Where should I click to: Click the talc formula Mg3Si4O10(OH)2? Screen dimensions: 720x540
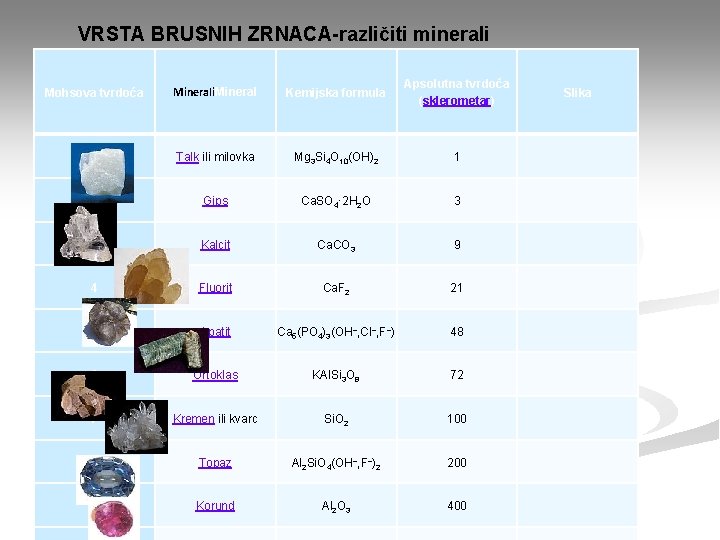click(336, 158)
